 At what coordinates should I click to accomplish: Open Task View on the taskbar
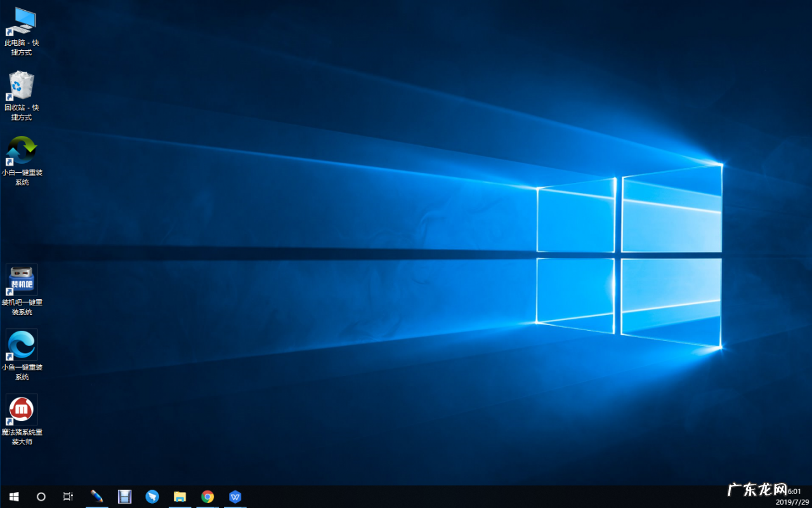point(68,497)
